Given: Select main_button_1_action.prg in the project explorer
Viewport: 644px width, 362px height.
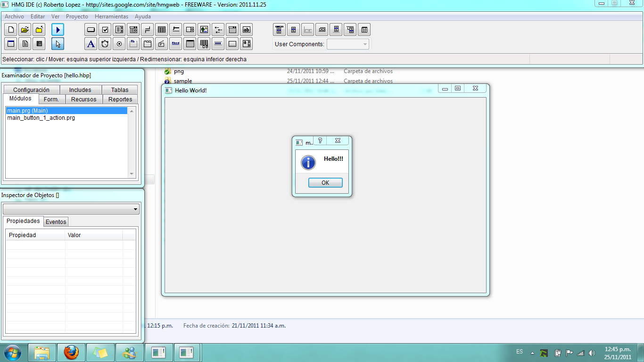Looking at the screenshot, I should pos(41,117).
